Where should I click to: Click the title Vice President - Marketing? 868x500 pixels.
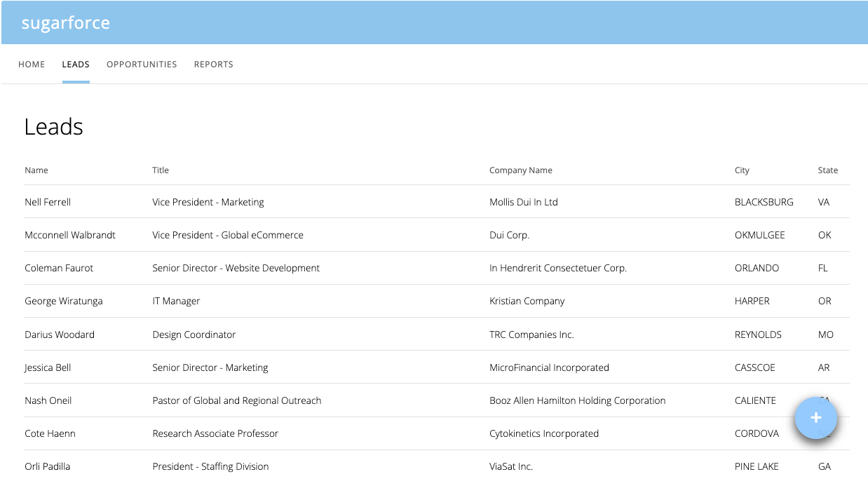[x=208, y=202]
